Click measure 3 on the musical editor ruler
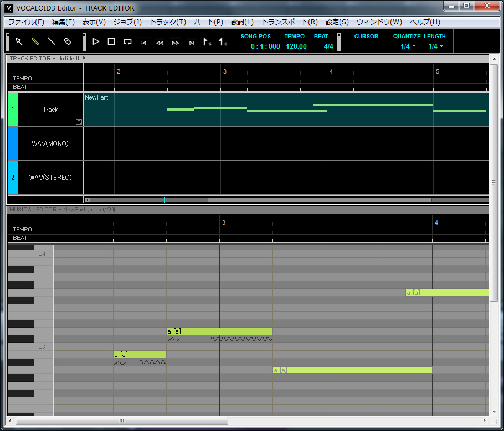The width and height of the screenshot is (504, 431). [224, 222]
